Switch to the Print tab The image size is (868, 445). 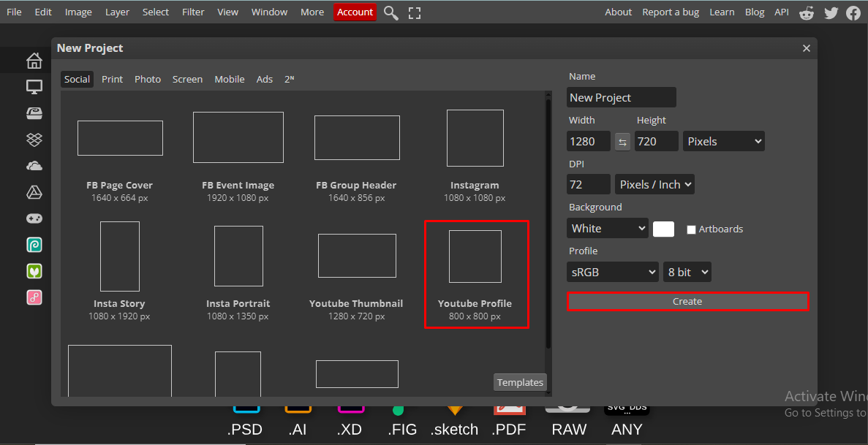[x=112, y=79]
